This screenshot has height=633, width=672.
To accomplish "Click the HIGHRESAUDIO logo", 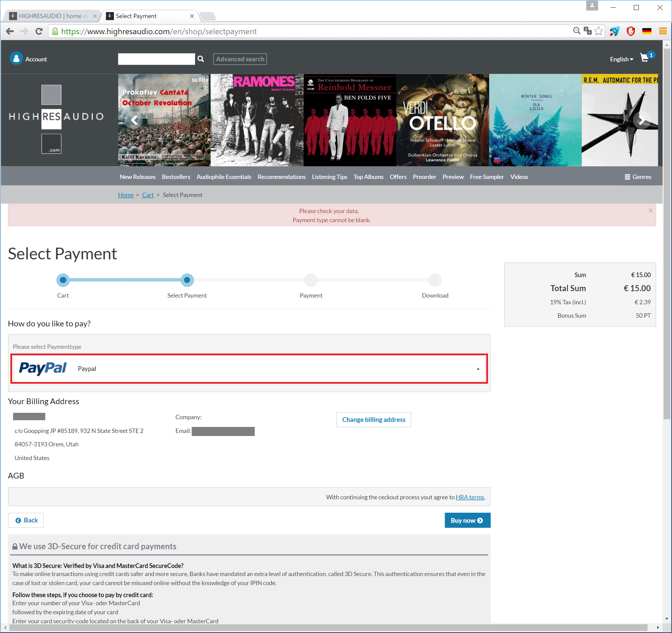I will tap(56, 119).
